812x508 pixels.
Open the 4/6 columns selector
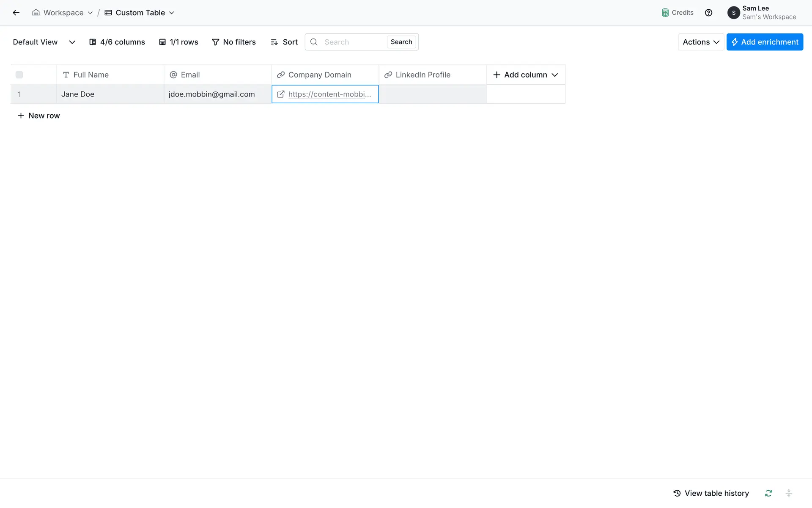(117, 42)
